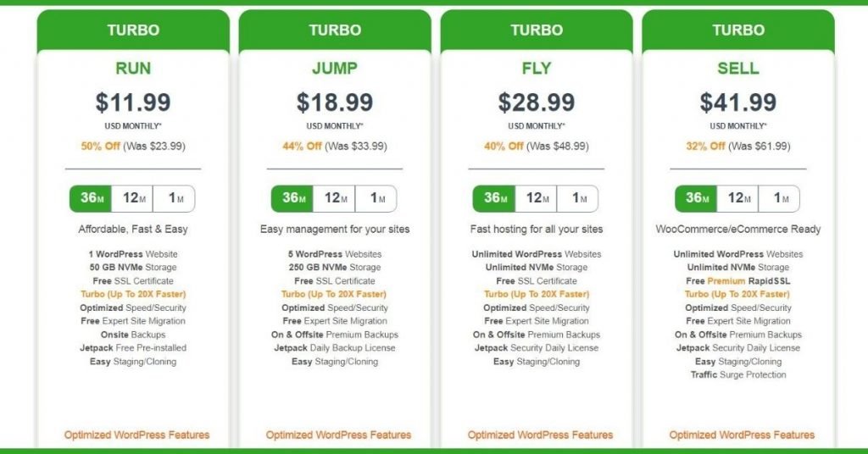Select 1M term on Sell plan
The width and height of the screenshot is (868, 454).
point(780,198)
